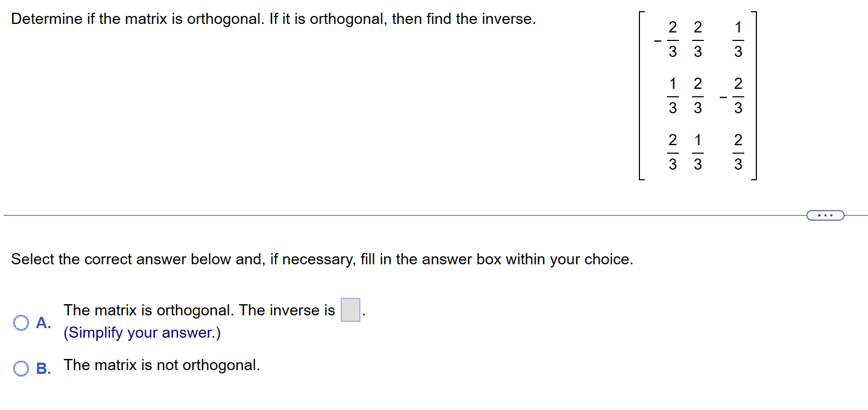Select radio button B stating matrix is not orthogonal

pyautogui.click(x=20, y=368)
